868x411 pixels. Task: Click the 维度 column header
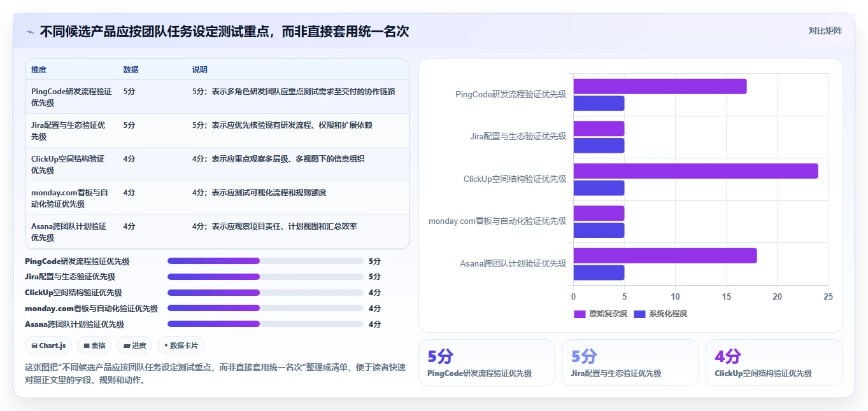tap(39, 70)
